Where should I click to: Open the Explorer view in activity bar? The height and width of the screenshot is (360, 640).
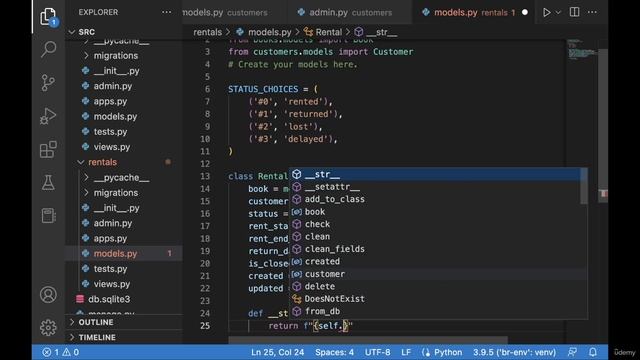point(48,17)
